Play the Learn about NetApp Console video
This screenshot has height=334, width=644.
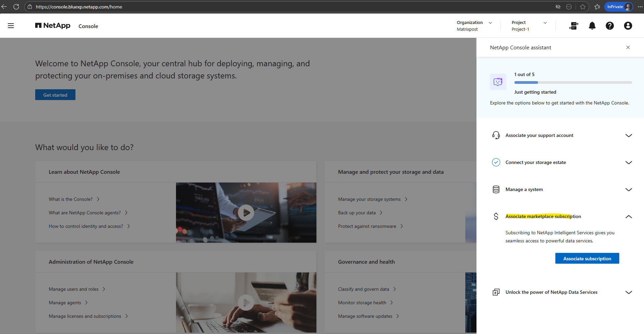tap(246, 213)
